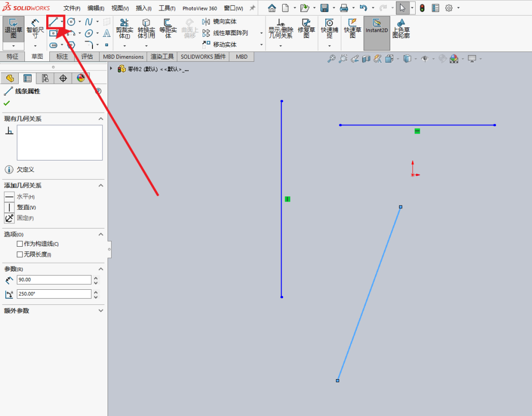The width and height of the screenshot is (532, 416).
Task: Click Repair Sketch (修复草图)
Action: pyautogui.click(x=306, y=29)
